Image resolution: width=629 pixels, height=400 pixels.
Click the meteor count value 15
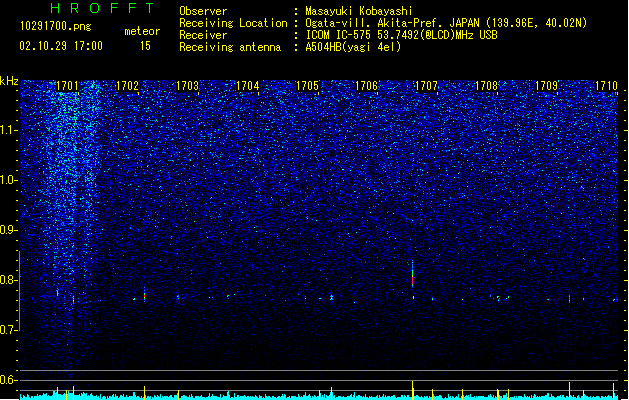point(145,46)
